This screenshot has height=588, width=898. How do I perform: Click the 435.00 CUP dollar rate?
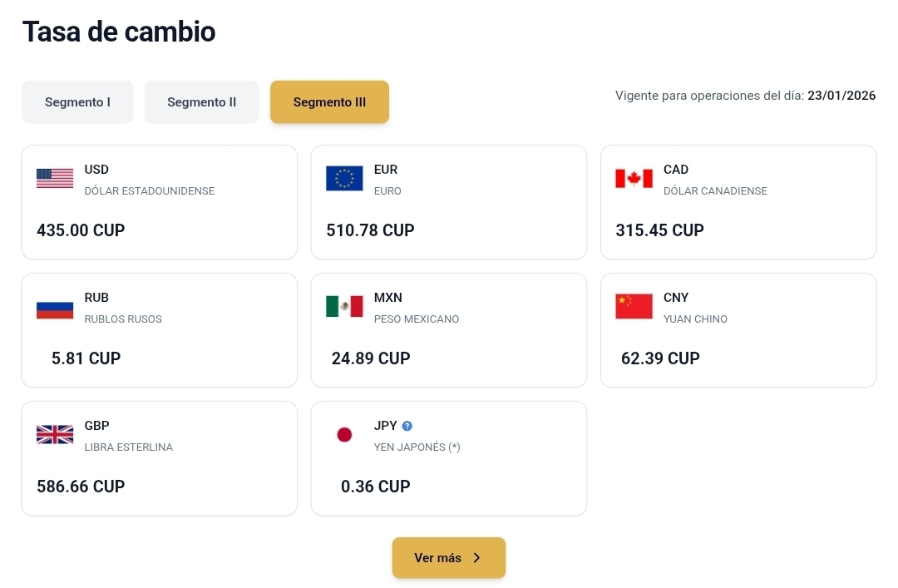[81, 230]
